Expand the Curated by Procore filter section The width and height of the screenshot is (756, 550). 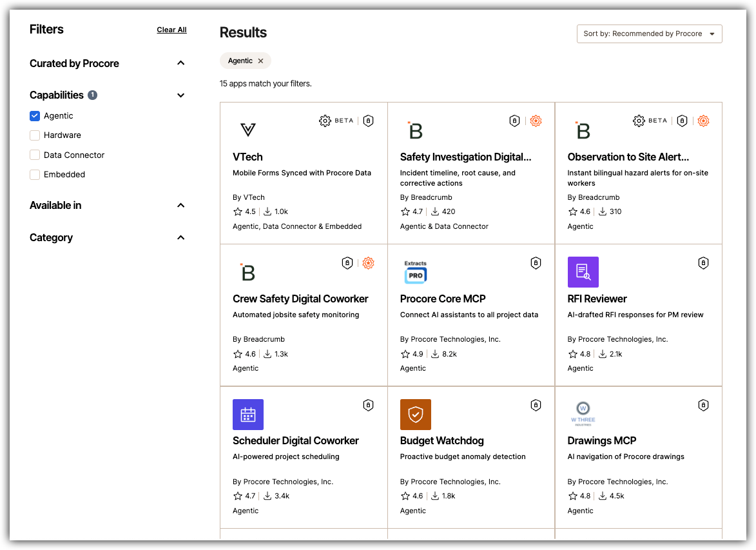point(181,63)
